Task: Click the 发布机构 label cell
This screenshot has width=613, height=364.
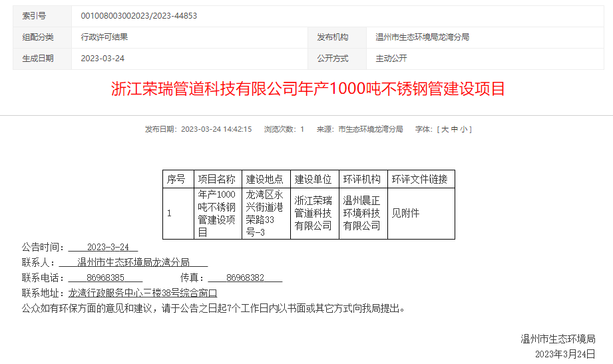Action: [332, 37]
